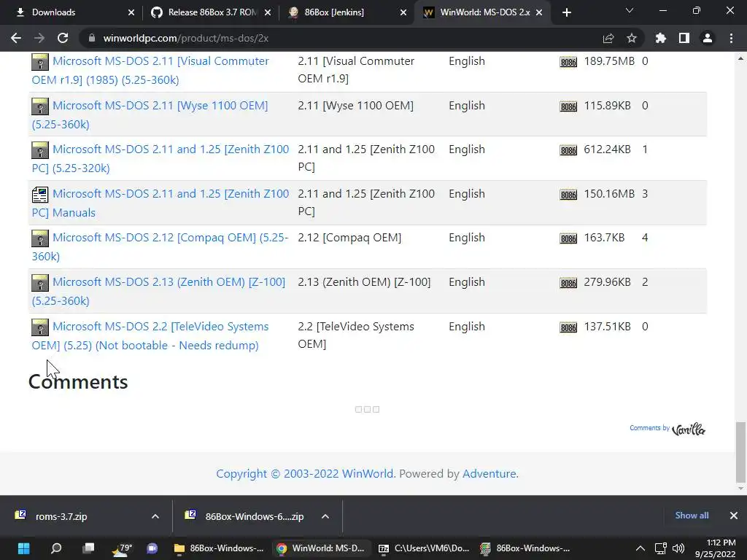Open the weather widget showing 79°

click(122, 548)
